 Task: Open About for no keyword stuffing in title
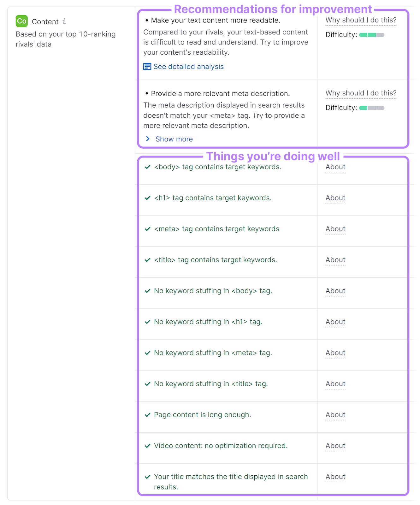[335, 384]
